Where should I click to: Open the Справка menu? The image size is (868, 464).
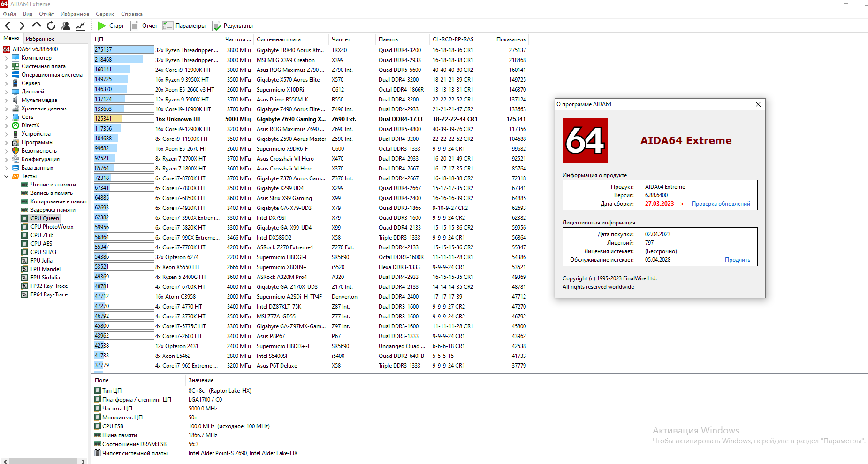pyautogui.click(x=132, y=14)
